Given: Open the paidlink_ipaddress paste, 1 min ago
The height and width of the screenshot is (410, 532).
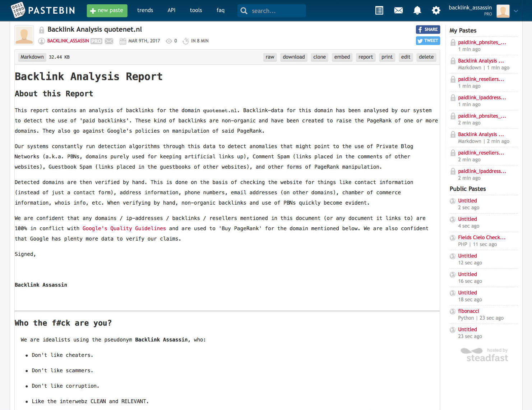Looking at the screenshot, I should [482, 97].
